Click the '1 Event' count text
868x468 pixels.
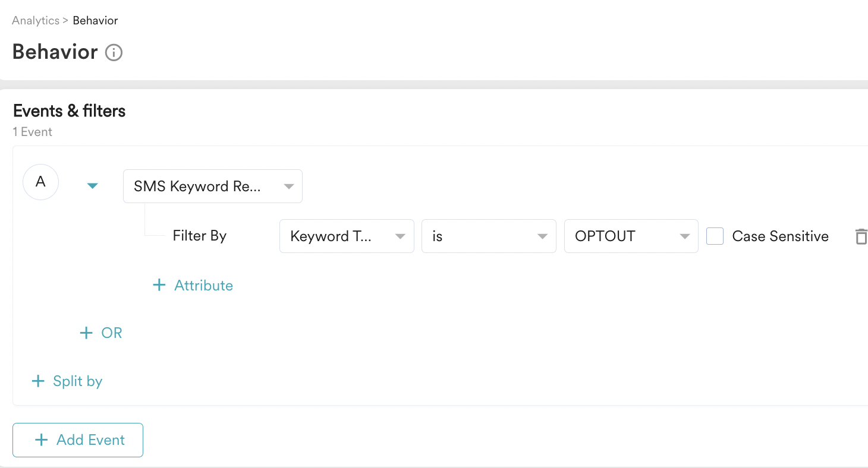click(33, 132)
